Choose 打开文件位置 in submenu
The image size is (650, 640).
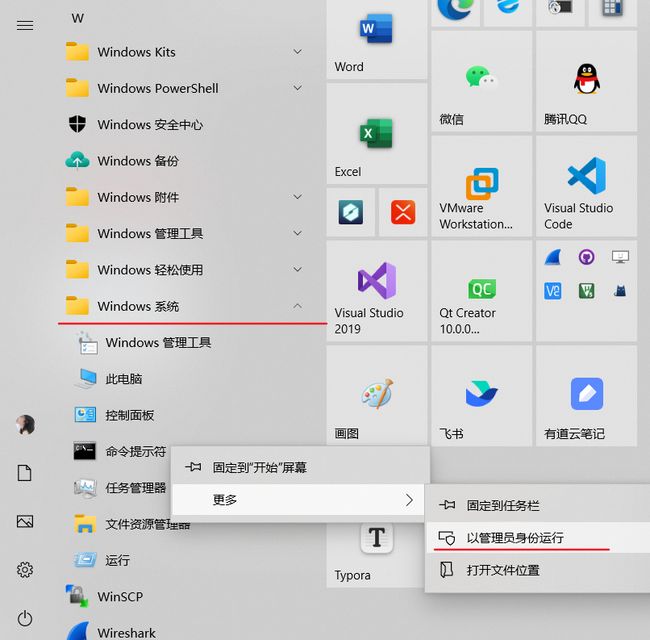click(x=538, y=570)
